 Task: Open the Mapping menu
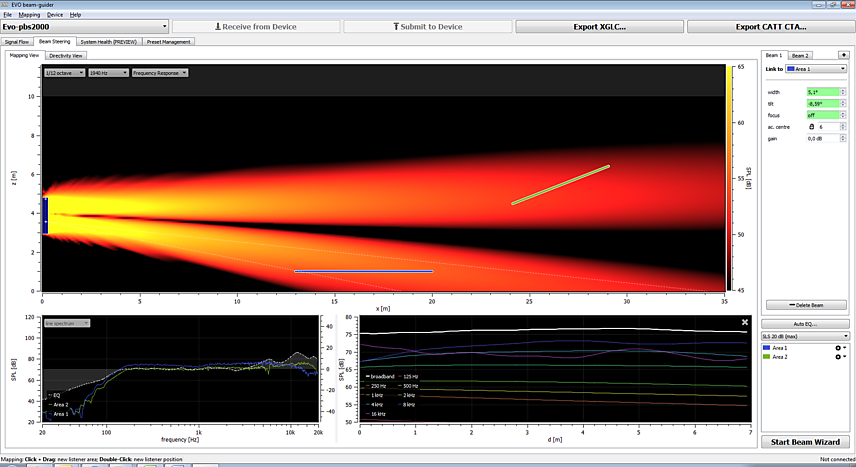tap(29, 15)
